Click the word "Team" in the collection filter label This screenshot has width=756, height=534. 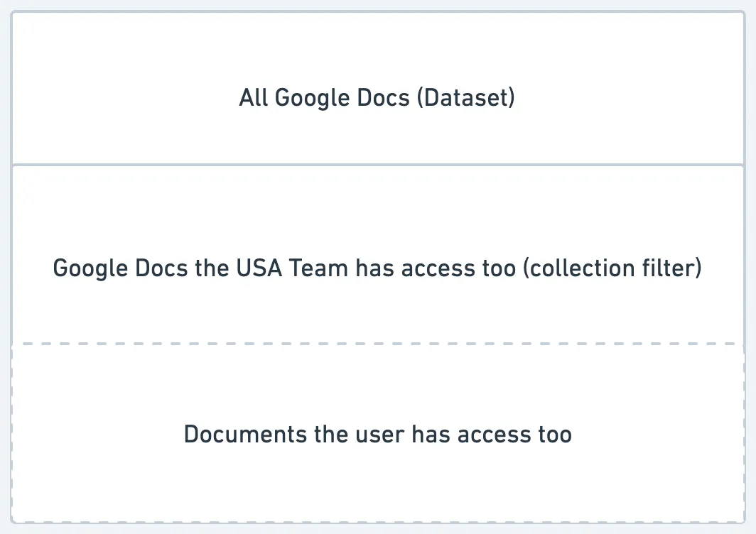coord(318,268)
